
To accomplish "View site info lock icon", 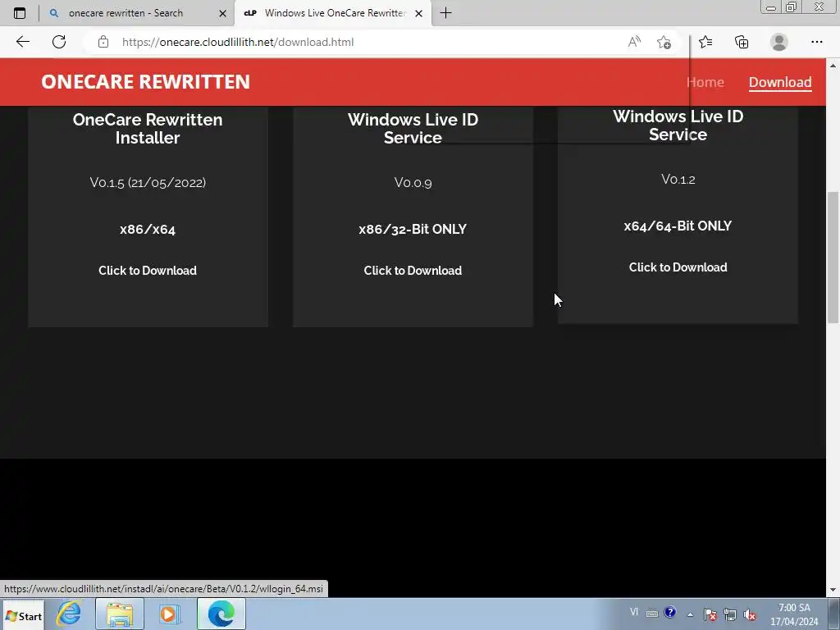I will [103, 42].
